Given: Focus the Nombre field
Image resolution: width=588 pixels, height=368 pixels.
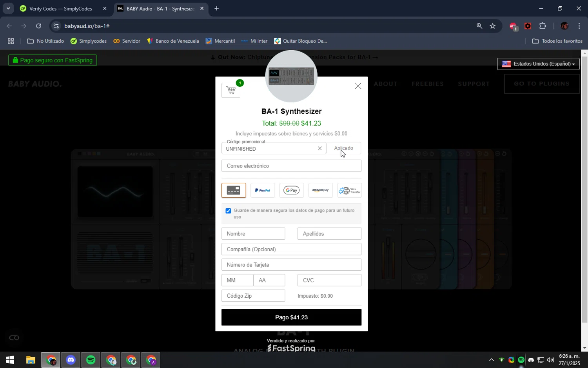Looking at the screenshot, I should pyautogui.click(x=253, y=234).
